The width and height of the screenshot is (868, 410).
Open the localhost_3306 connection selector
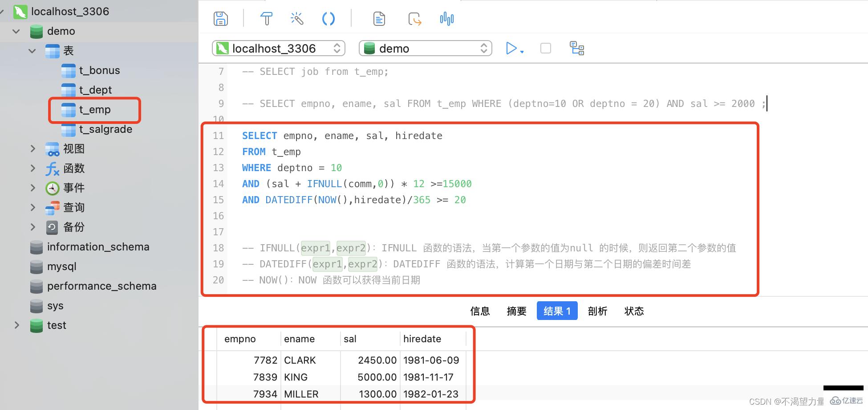(278, 48)
